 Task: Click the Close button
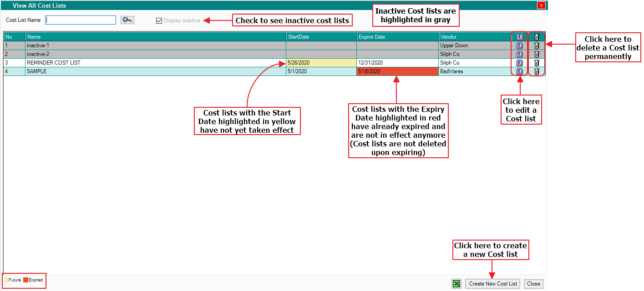click(x=533, y=284)
